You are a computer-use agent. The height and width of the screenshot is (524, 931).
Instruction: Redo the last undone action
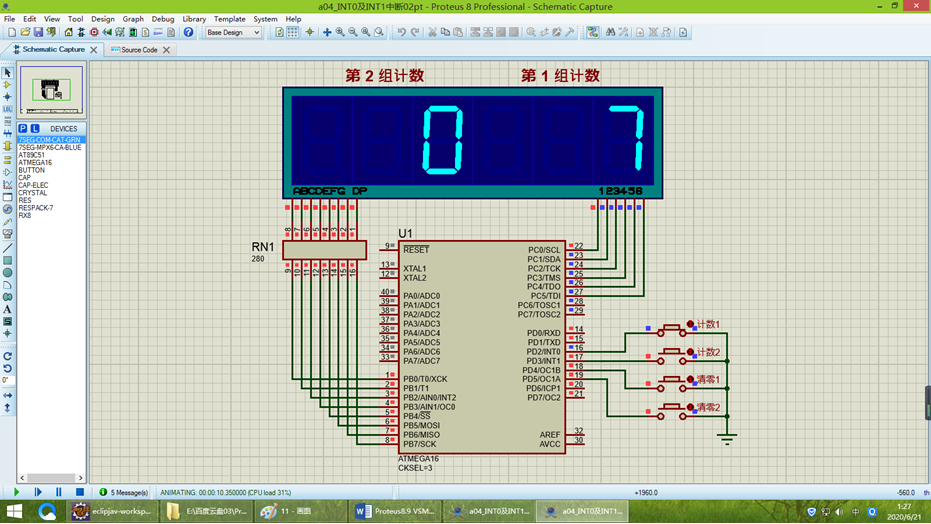pos(415,32)
